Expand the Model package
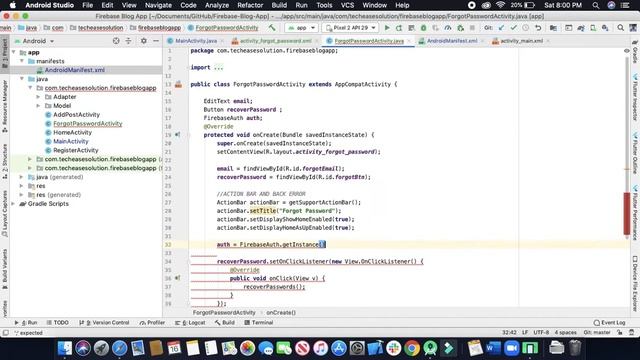Screen dimensions: 640x360 (x=38, y=106)
